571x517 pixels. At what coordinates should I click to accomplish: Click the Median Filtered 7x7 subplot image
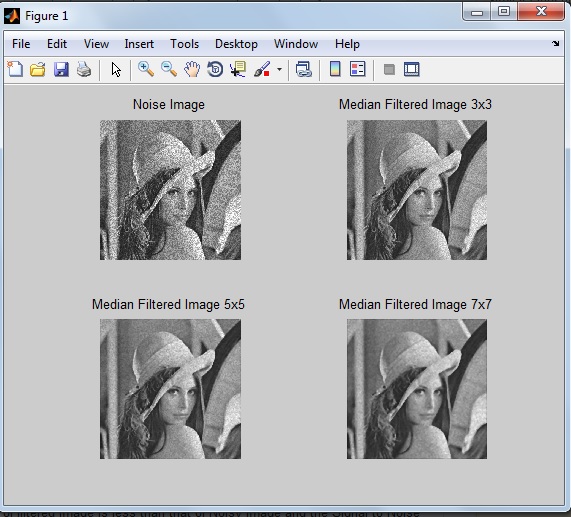click(x=417, y=389)
